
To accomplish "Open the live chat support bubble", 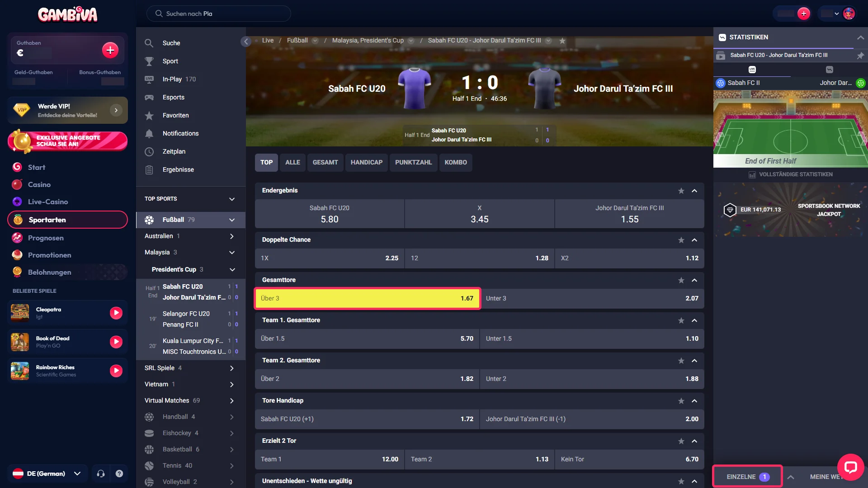I will click(850, 467).
